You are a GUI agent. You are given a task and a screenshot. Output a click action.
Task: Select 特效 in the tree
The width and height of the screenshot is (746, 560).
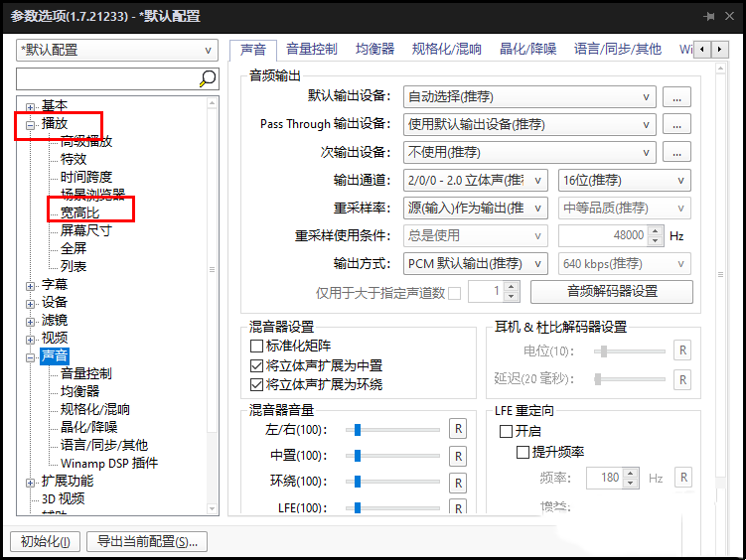click(74, 159)
